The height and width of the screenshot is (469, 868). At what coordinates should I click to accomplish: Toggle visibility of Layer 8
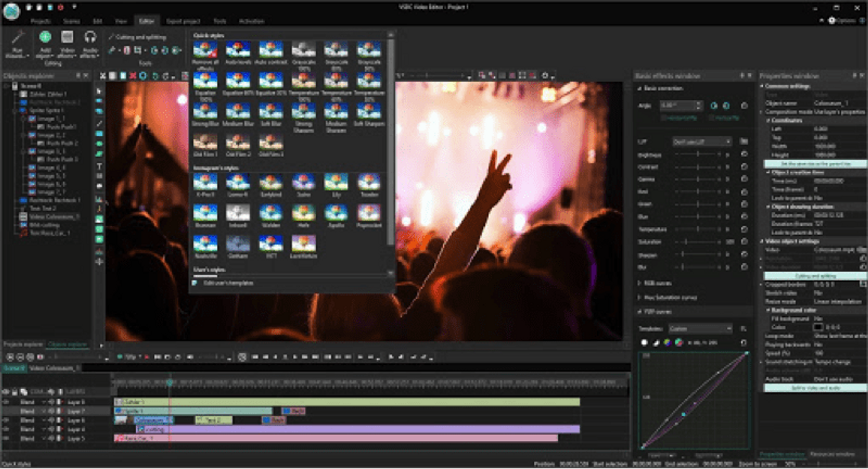pos(6,402)
